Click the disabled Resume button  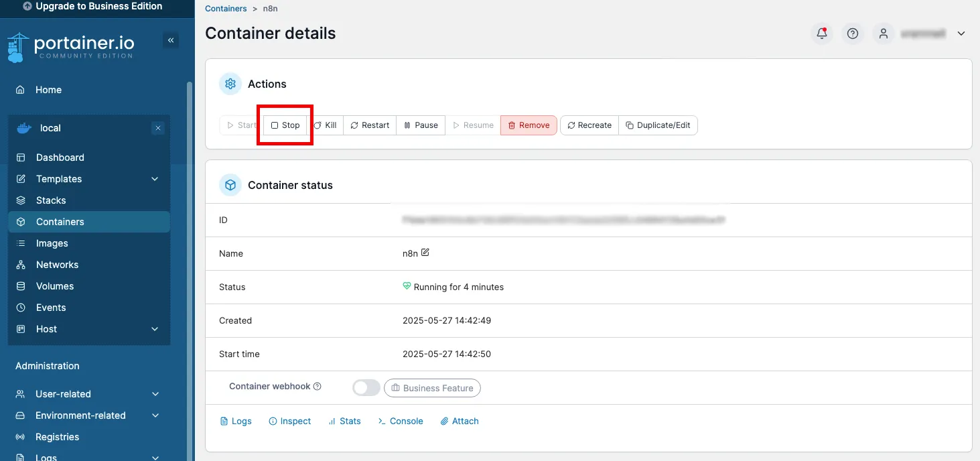(x=473, y=125)
